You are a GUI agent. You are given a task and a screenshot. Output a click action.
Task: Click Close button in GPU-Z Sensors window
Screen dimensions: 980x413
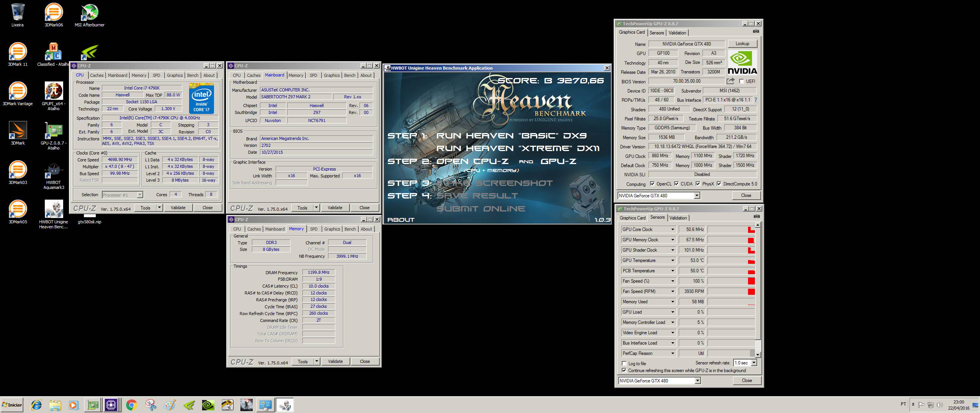(x=747, y=380)
